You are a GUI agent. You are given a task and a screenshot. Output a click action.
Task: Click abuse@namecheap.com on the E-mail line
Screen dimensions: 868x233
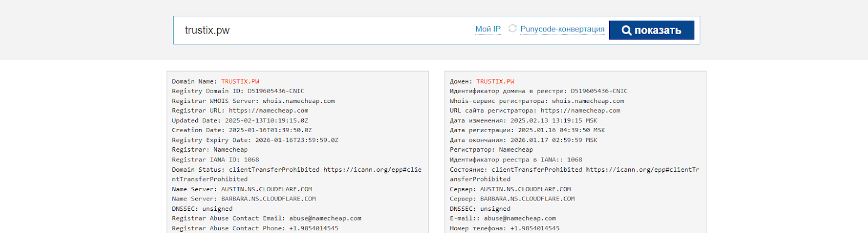520,218
